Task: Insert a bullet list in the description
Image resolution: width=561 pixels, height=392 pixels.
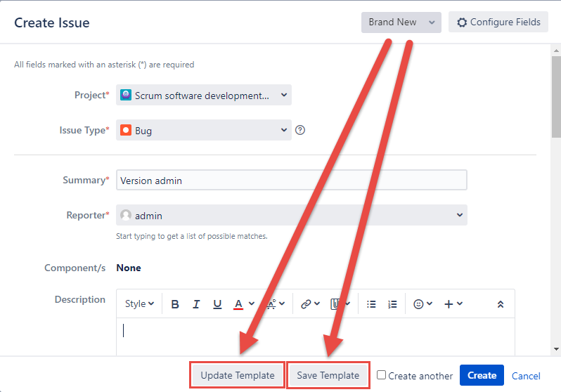Action: [371, 304]
